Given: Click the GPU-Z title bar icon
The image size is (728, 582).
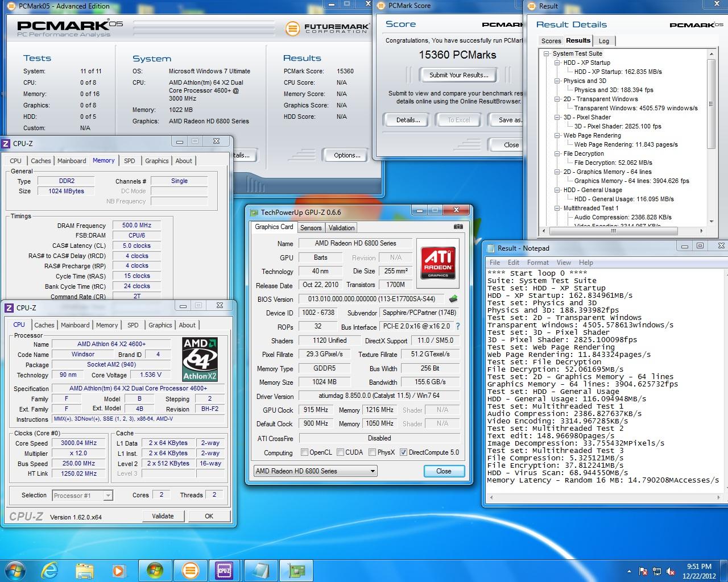Looking at the screenshot, I should click(254, 212).
